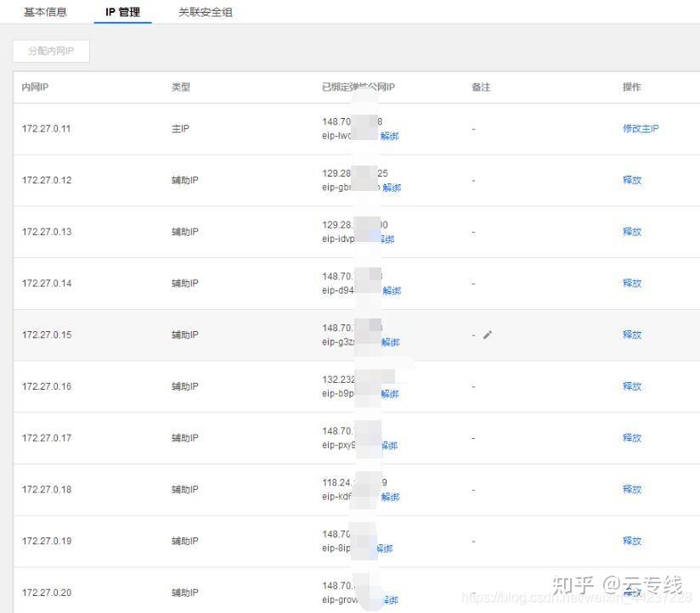This screenshot has height=613, width=700.
Task: Unbind the EIP on 172.27.0.12
Action: tap(392, 188)
